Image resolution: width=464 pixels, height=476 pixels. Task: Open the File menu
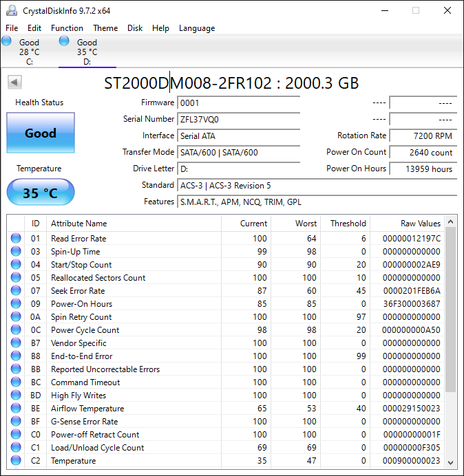click(12, 28)
